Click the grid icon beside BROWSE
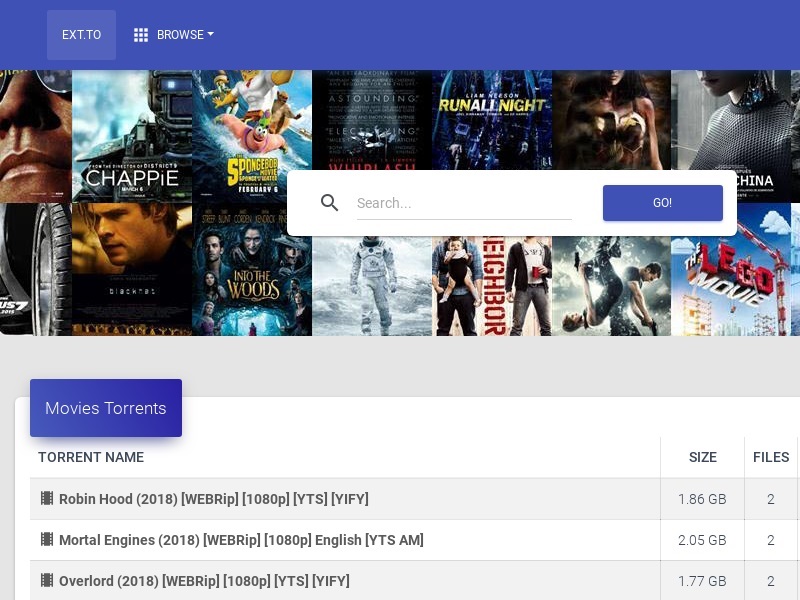Screen dimensions: 800x600 pos(141,35)
